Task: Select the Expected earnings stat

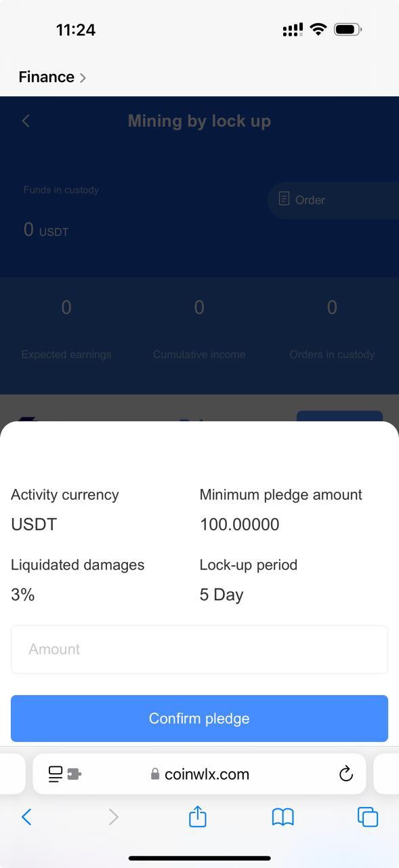Action: pyautogui.click(x=66, y=329)
